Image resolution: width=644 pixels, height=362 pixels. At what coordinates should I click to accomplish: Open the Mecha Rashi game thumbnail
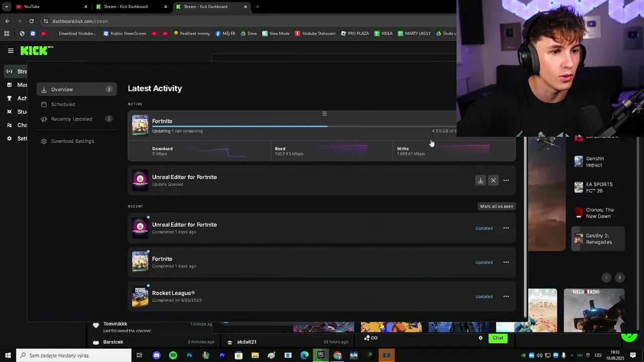click(594, 310)
